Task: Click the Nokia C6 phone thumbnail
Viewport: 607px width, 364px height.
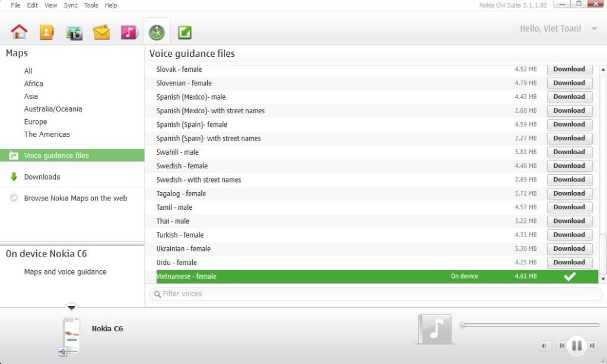Action: tap(71, 336)
